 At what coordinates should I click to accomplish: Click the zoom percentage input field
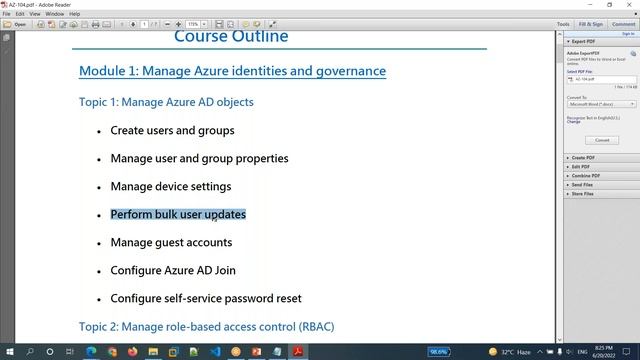coord(193,24)
